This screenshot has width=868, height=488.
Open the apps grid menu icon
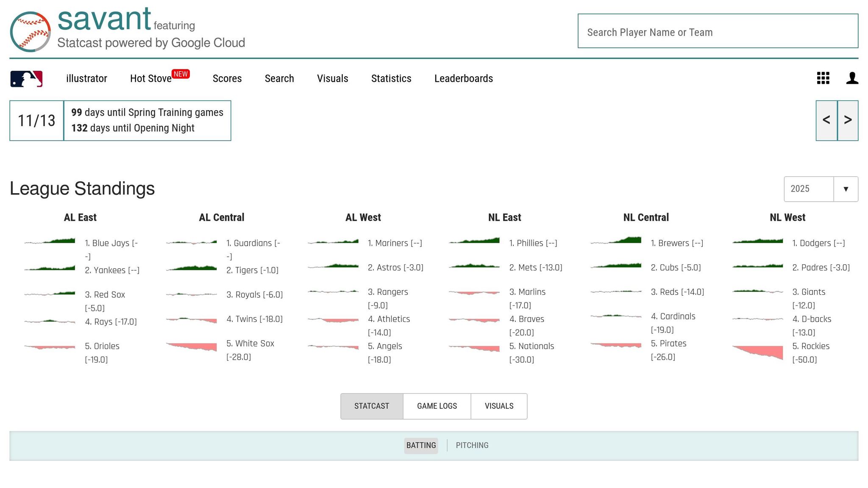(x=823, y=78)
